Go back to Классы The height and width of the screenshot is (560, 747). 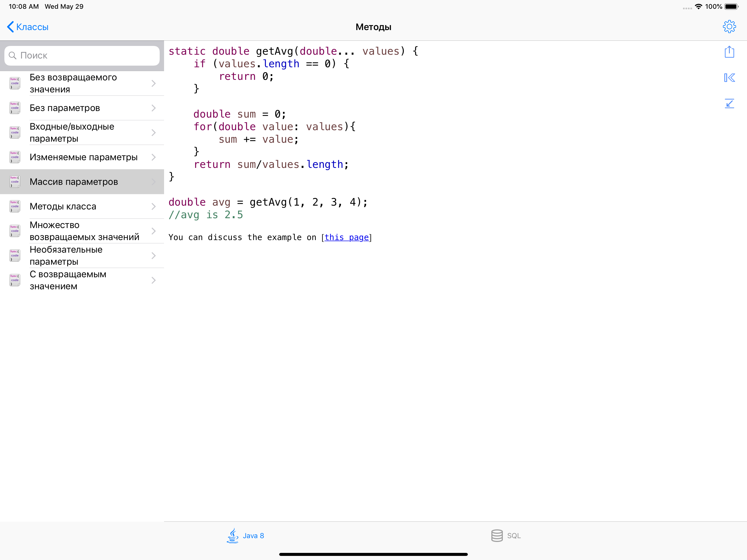[28, 27]
